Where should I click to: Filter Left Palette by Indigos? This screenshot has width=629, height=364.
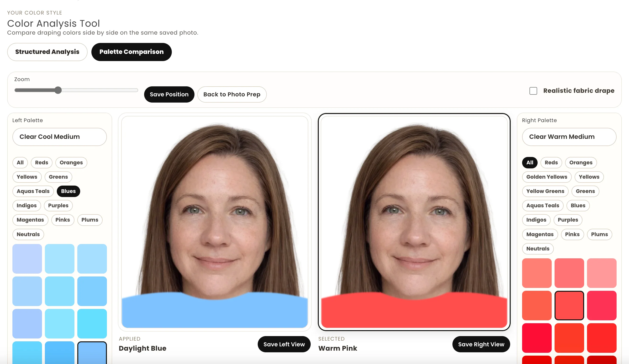click(26, 206)
